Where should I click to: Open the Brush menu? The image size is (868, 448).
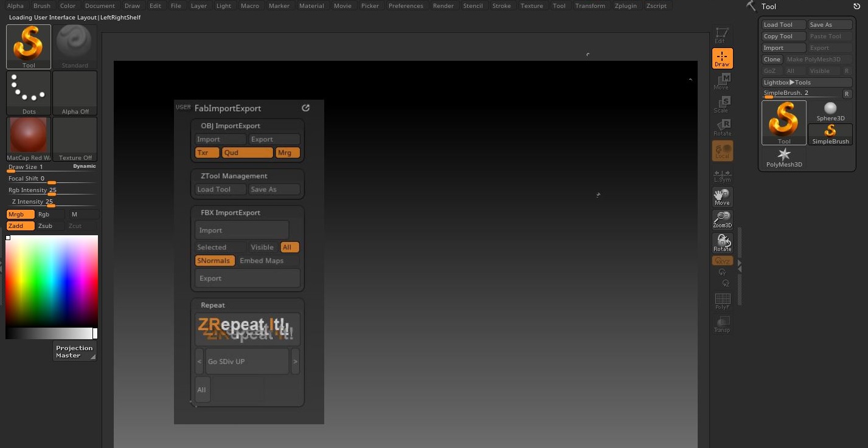(42, 6)
